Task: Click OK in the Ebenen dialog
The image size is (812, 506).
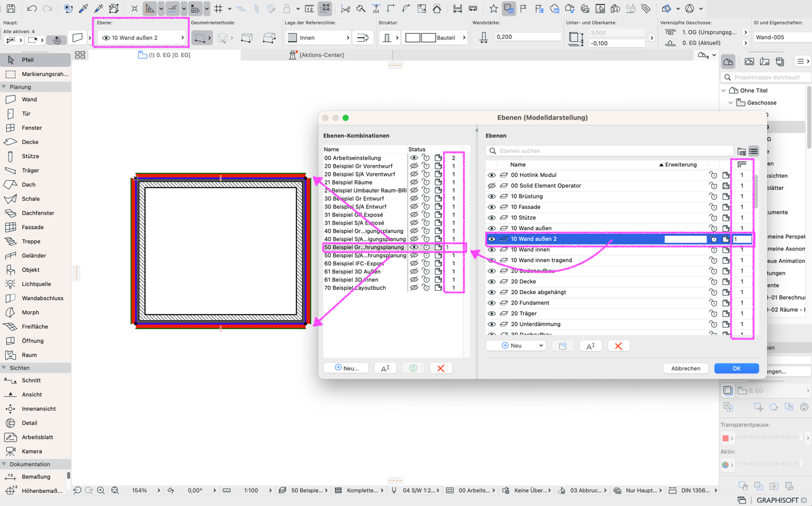Action: (x=736, y=368)
